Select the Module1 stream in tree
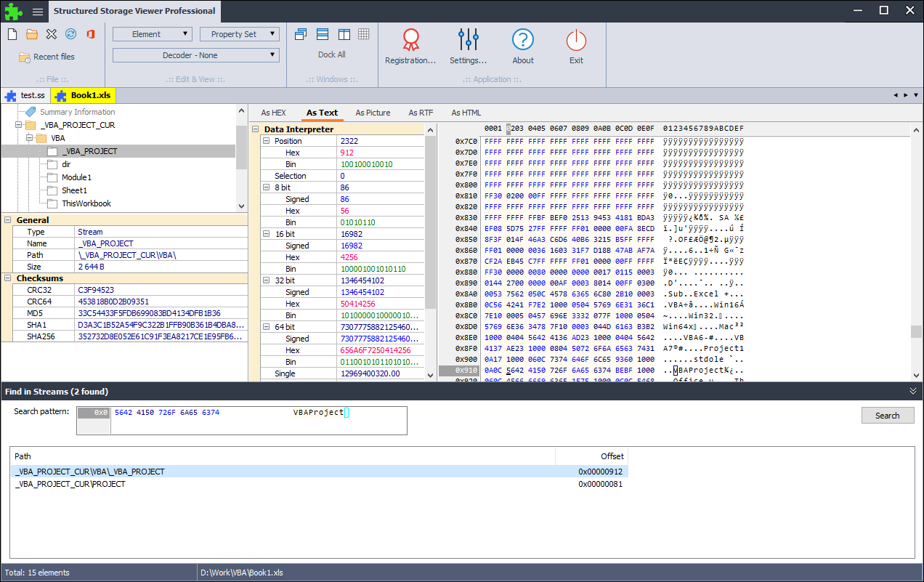924x582 pixels. coord(76,177)
